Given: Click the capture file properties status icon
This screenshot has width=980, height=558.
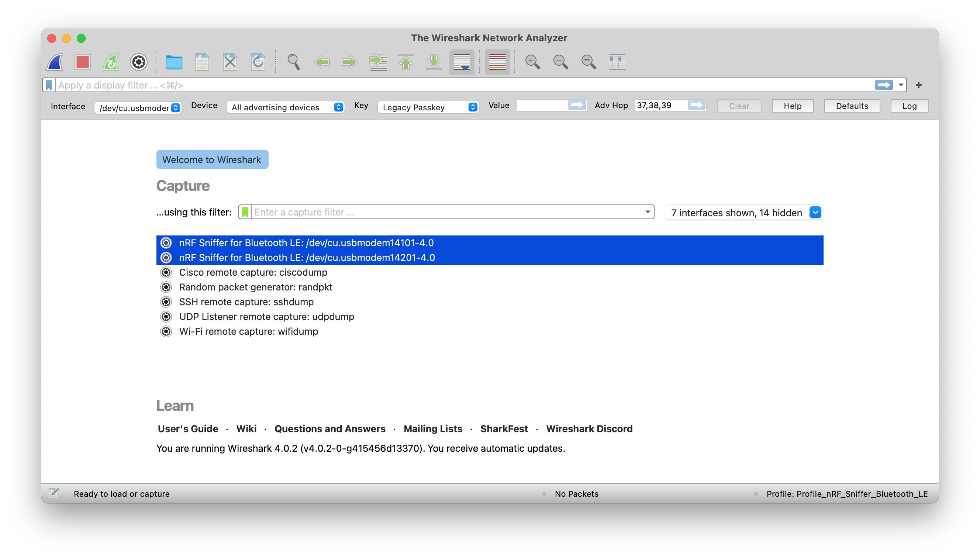Looking at the screenshot, I should coord(54,493).
